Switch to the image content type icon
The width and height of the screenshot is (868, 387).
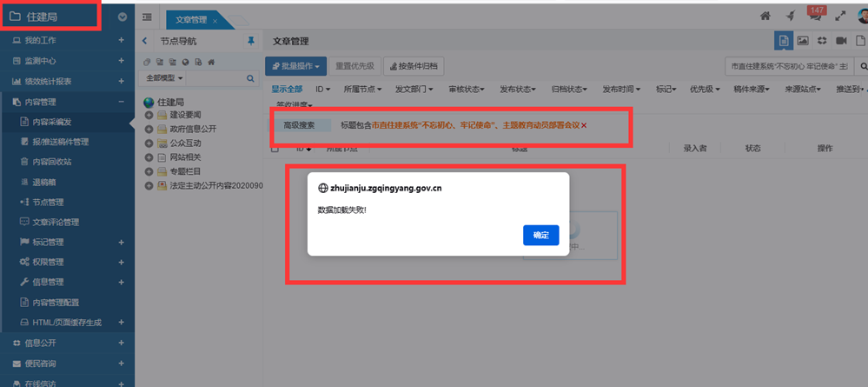tap(803, 41)
